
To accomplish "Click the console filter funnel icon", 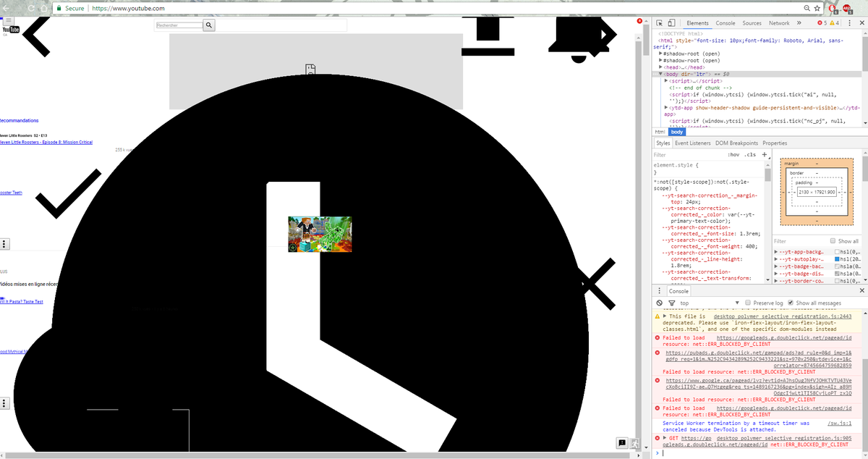I will point(671,303).
